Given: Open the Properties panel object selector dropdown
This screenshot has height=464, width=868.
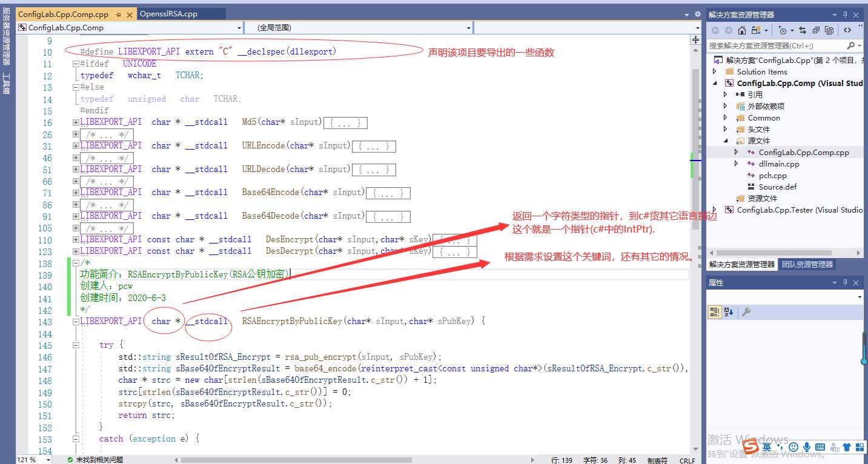Looking at the screenshot, I should pos(860,297).
